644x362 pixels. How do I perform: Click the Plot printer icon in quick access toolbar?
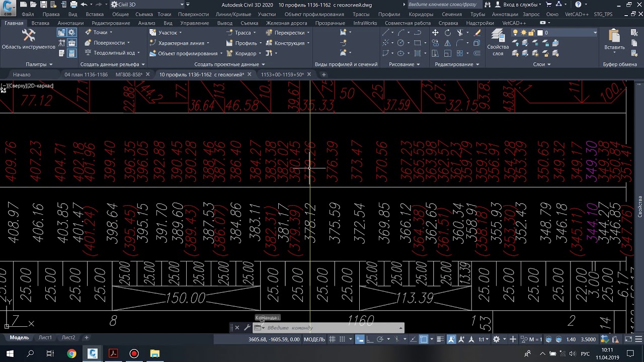(73, 5)
